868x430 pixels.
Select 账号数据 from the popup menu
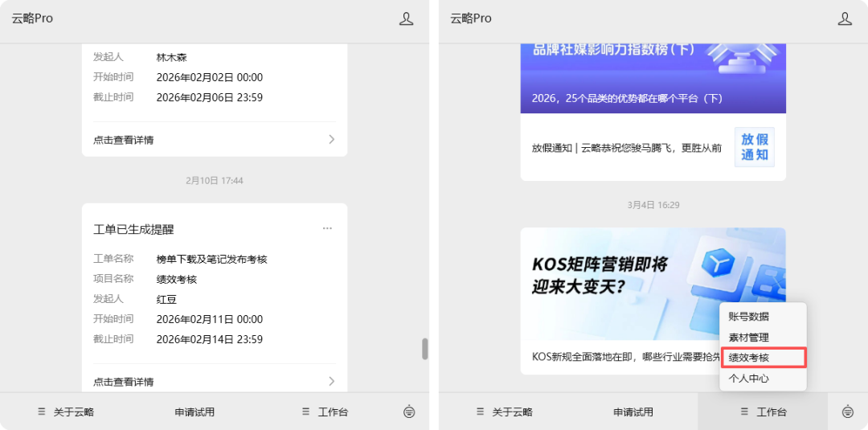748,317
